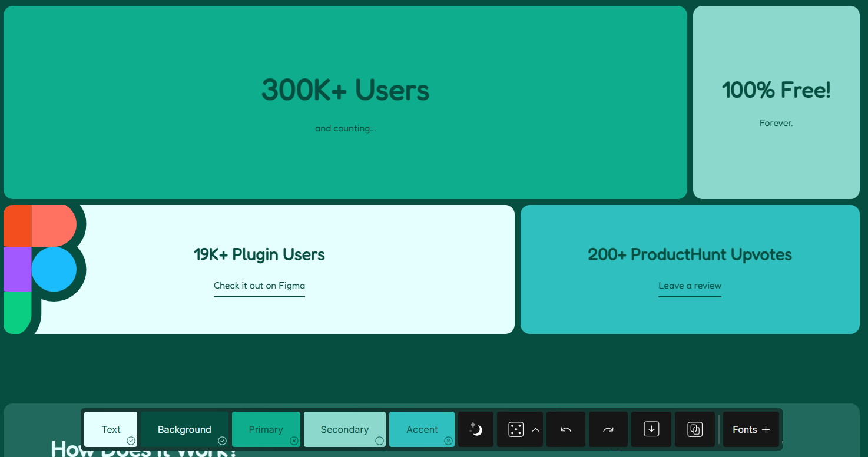This screenshot has width=868, height=457.
Task: Toggle contrast x icon on Primary swatch
Action: [294, 441]
